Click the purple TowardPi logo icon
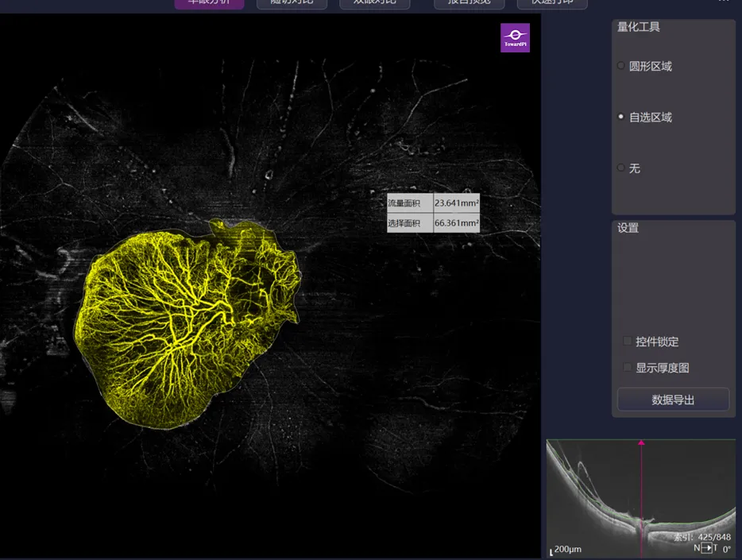 point(515,37)
